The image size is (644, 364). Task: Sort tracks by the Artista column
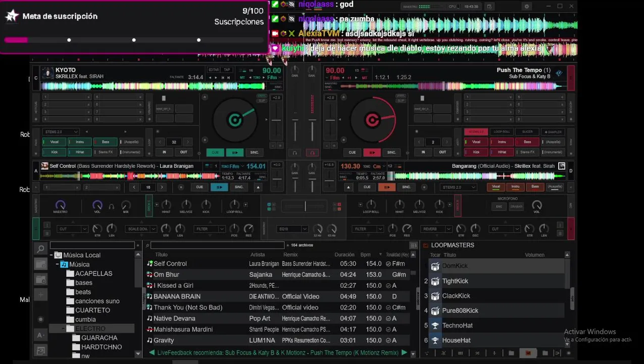point(258,255)
